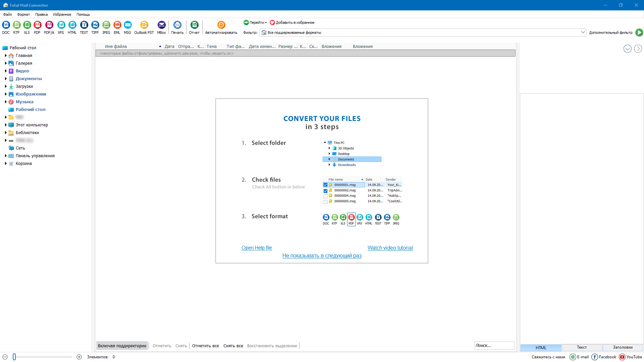This screenshot has height=362, width=644.
Task: Choose the TIFF conversion icon
Action: click(x=95, y=25)
